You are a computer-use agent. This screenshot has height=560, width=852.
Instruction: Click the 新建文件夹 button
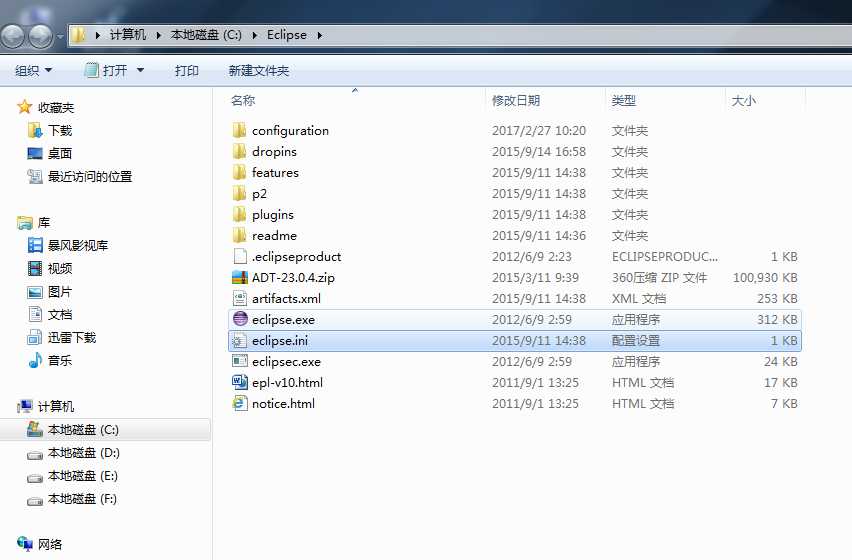pos(259,71)
